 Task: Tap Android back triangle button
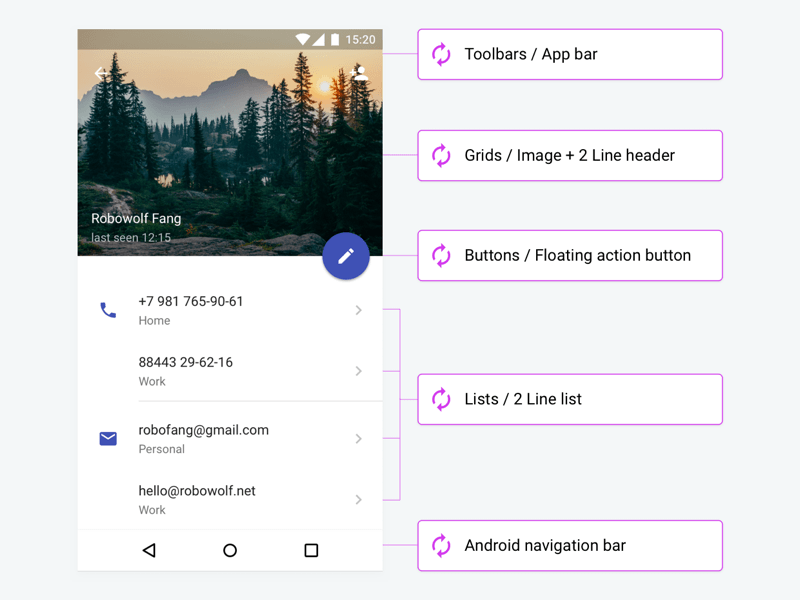coord(149,551)
